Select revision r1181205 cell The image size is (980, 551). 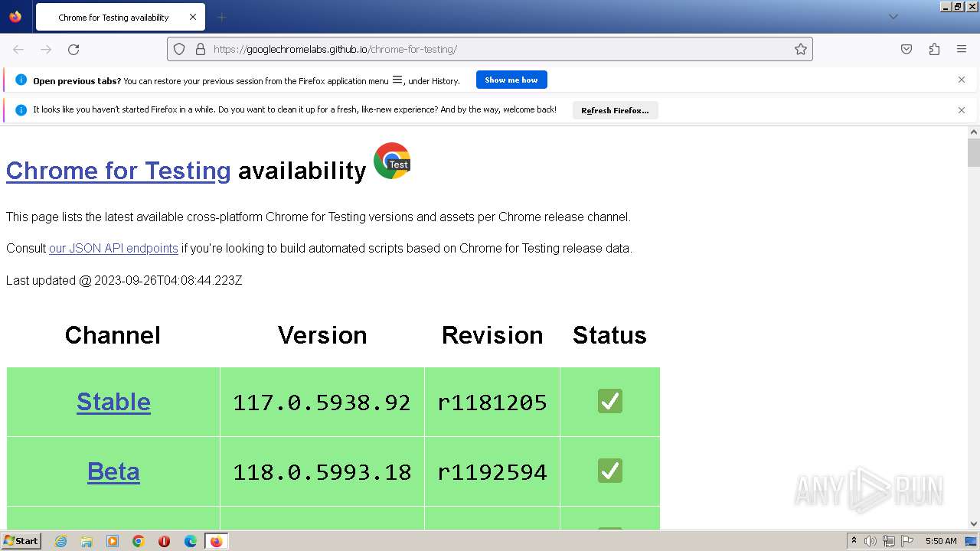492,403
